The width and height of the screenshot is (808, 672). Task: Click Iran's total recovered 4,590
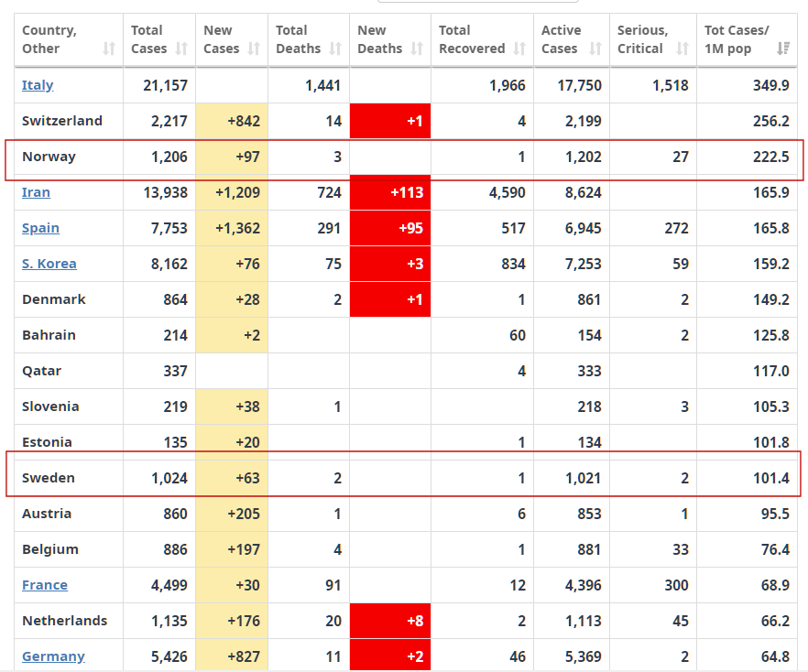(x=508, y=192)
